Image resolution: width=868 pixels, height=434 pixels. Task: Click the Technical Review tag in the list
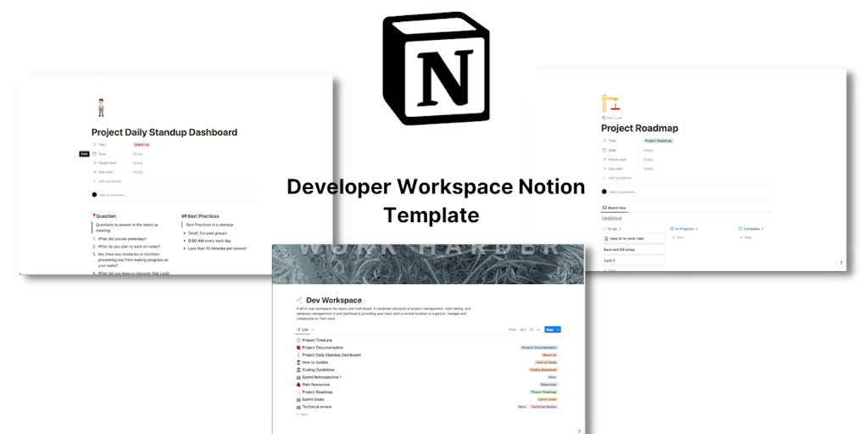coord(543,407)
